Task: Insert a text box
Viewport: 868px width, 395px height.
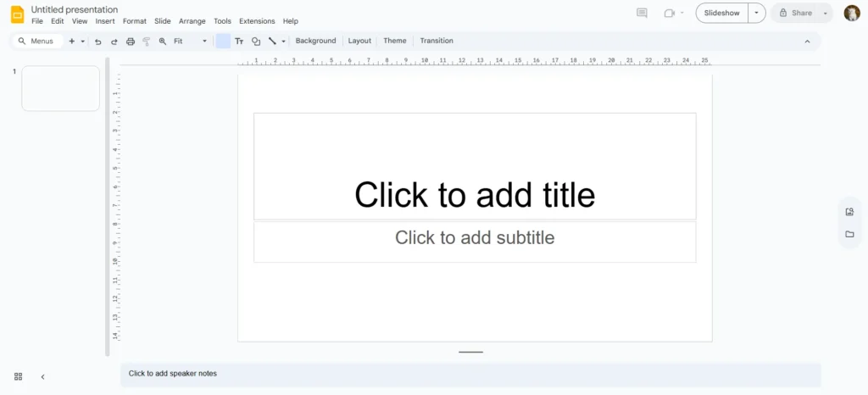Action: point(239,41)
